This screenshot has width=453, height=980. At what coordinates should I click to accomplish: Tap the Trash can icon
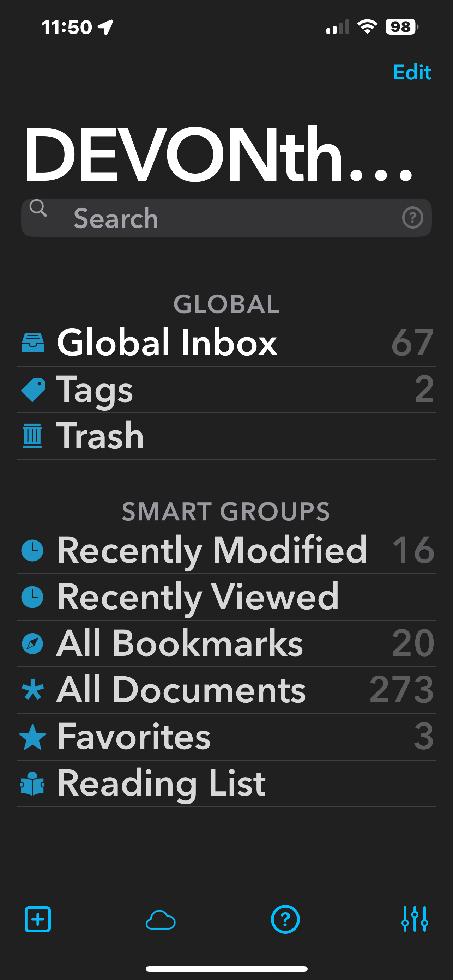33,436
